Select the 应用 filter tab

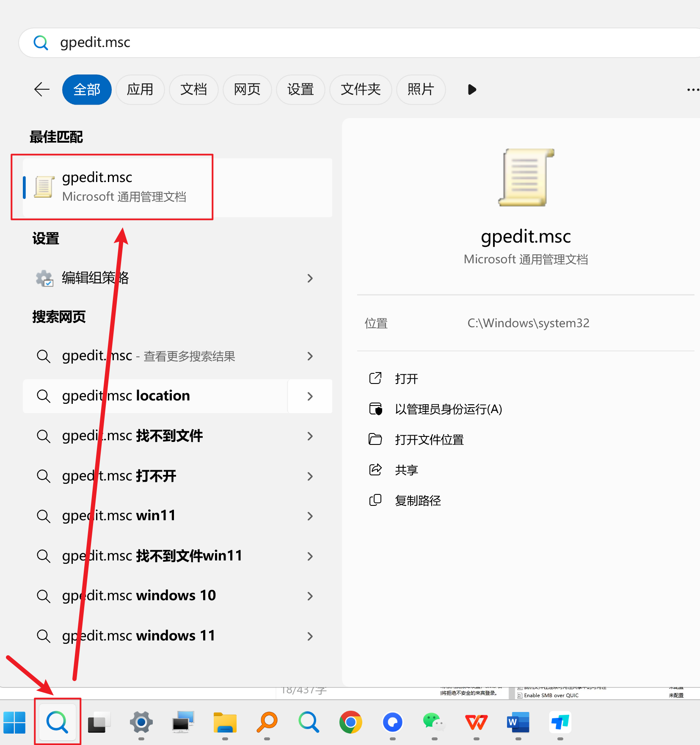click(140, 89)
